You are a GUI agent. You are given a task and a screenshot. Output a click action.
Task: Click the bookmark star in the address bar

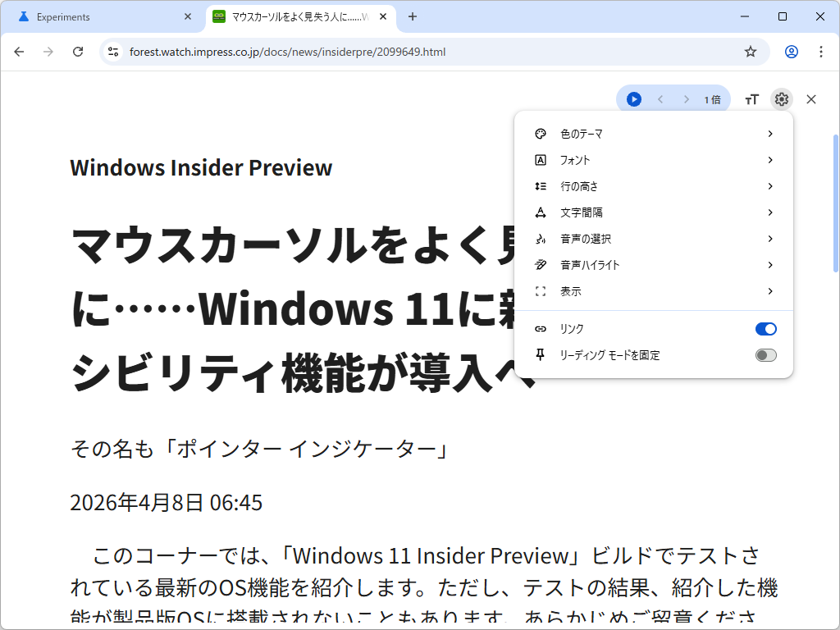750,51
